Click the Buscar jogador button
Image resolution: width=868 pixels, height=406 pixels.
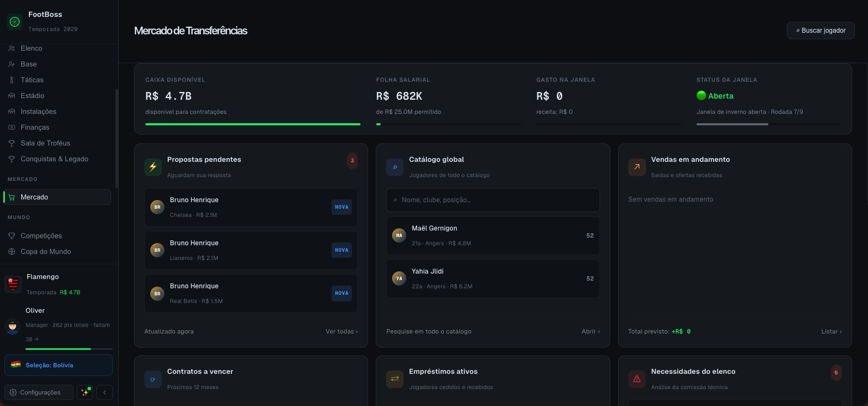[821, 31]
